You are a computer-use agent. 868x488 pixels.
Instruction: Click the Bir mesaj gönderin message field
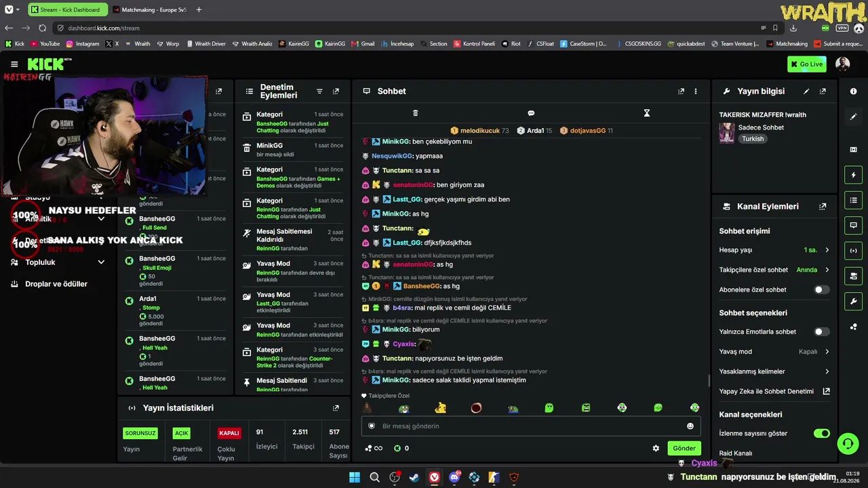tap(532, 426)
